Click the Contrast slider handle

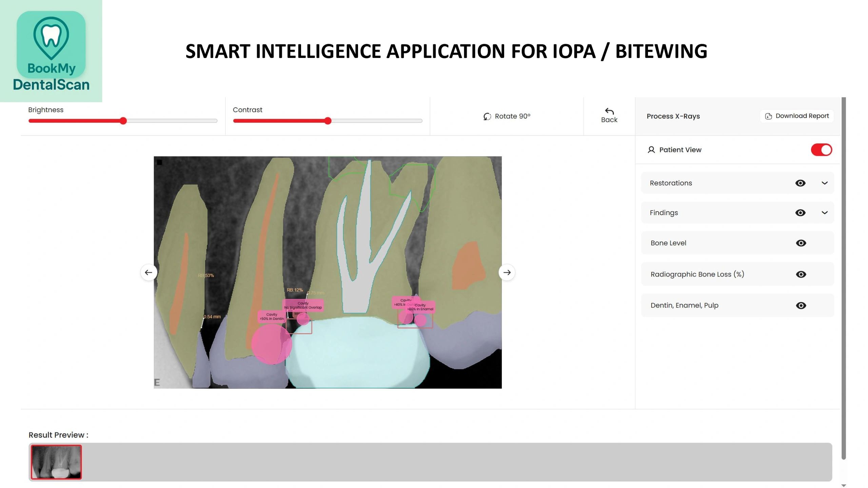[x=328, y=121]
